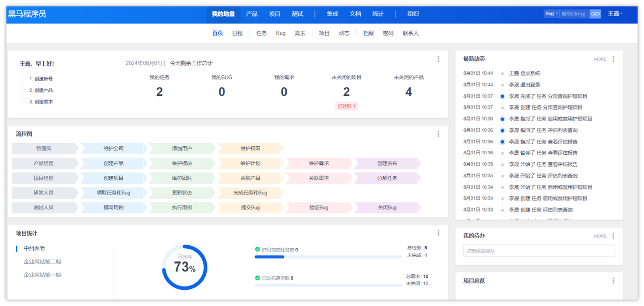The image size is (644, 306).
Task: Click the 创建产品 flowchart step
Action: pyautogui.click(x=114, y=163)
